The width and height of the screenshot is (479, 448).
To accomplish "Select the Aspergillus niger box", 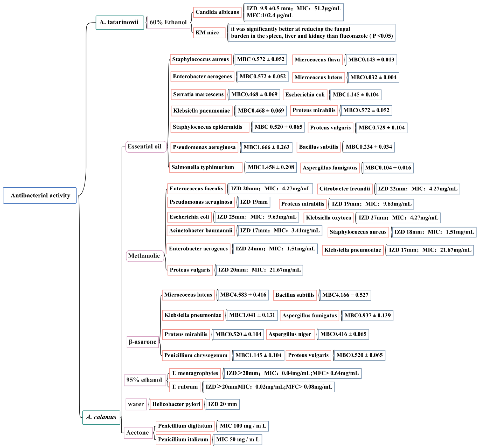I will [290, 334].
